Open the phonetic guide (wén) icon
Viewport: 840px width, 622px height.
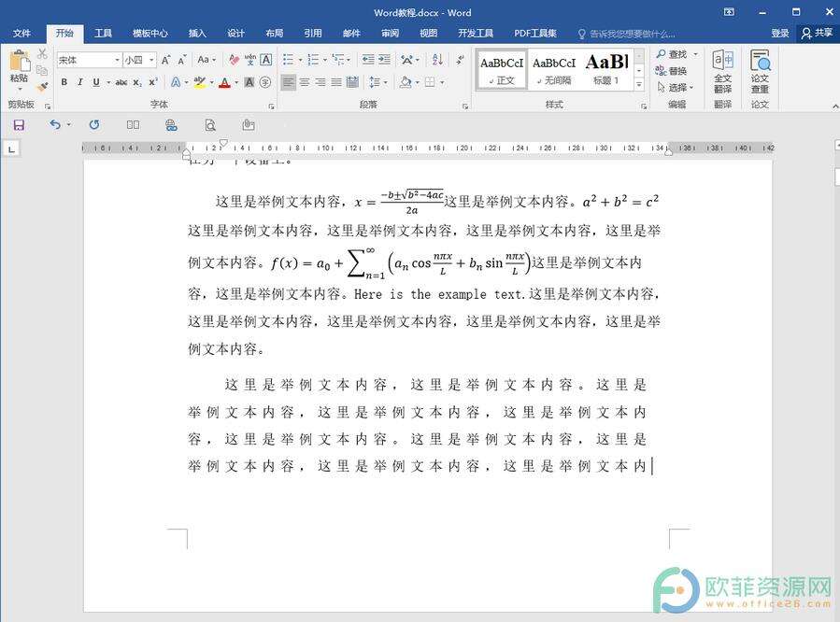[250, 60]
